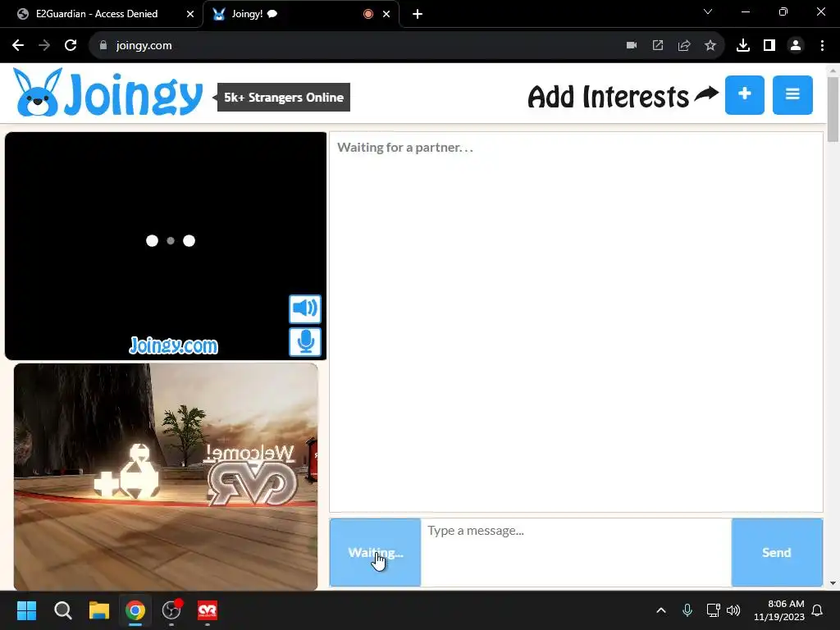The image size is (840, 630).
Task: Click the Chrome taskbar icon
Action: 135,610
